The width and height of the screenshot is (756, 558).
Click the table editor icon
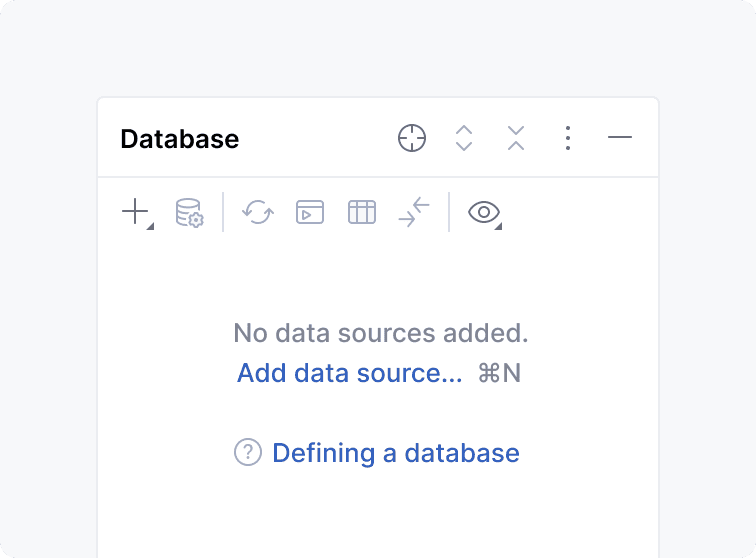pyautogui.click(x=362, y=212)
